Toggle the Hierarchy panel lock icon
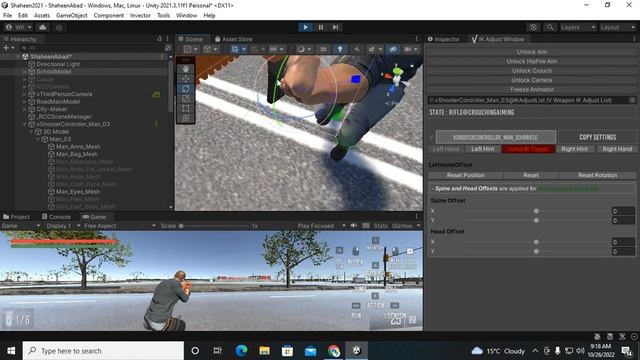The width and height of the screenshot is (640, 360). pos(160,39)
